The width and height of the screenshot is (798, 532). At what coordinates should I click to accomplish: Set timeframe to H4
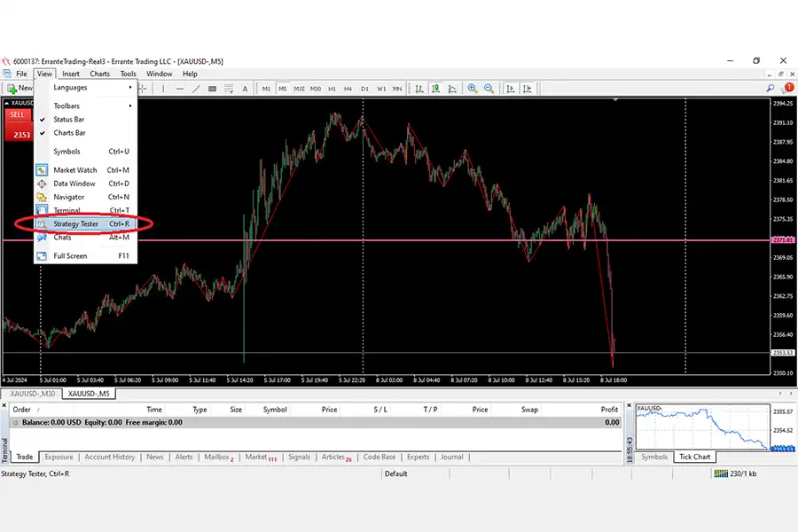click(348, 89)
